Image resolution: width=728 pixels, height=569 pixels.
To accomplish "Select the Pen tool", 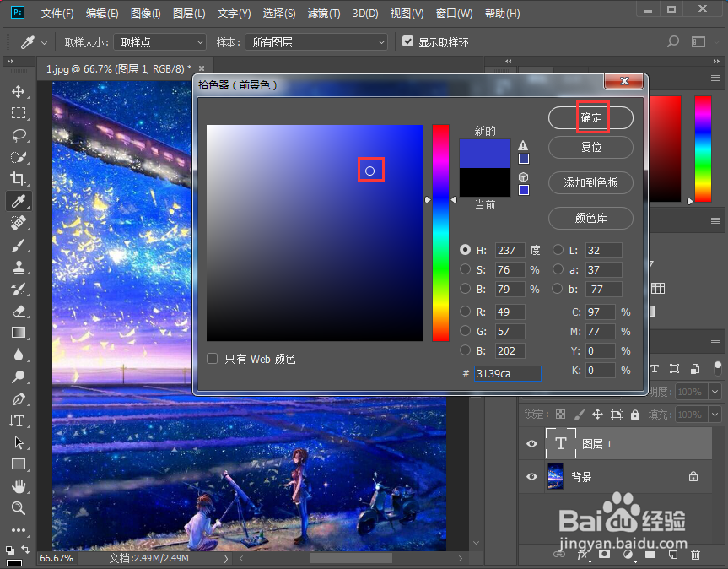I will click(18, 398).
